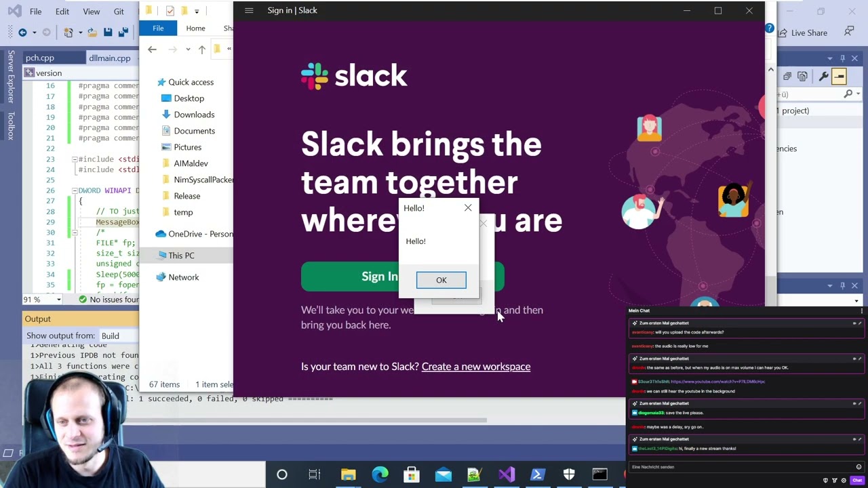The image size is (868, 488).
Task: Close the Hello! message box with X
Action: (x=468, y=207)
